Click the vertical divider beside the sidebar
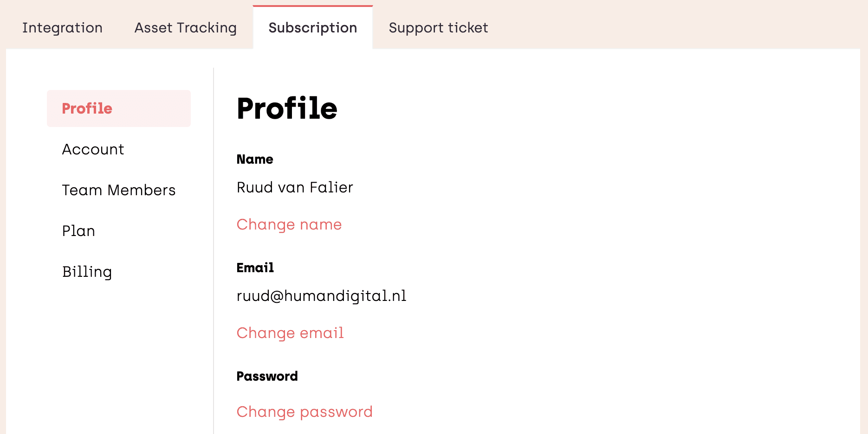The height and width of the screenshot is (434, 868). pos(214,250)
